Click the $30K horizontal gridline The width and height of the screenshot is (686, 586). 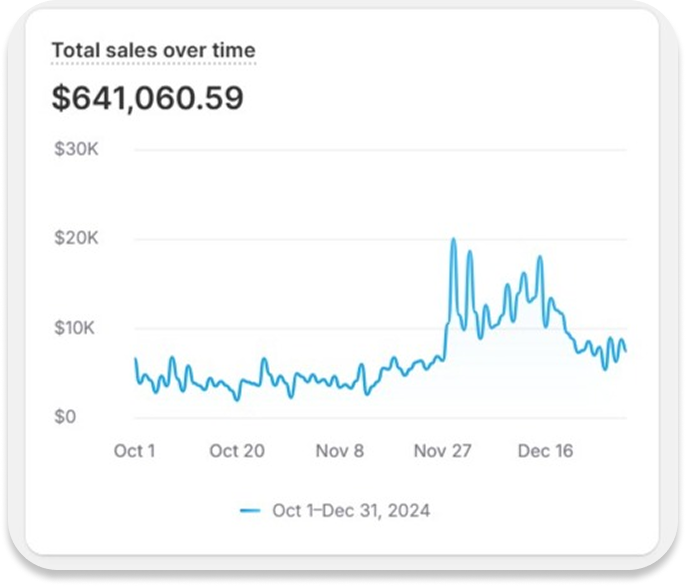pos(380,150)
